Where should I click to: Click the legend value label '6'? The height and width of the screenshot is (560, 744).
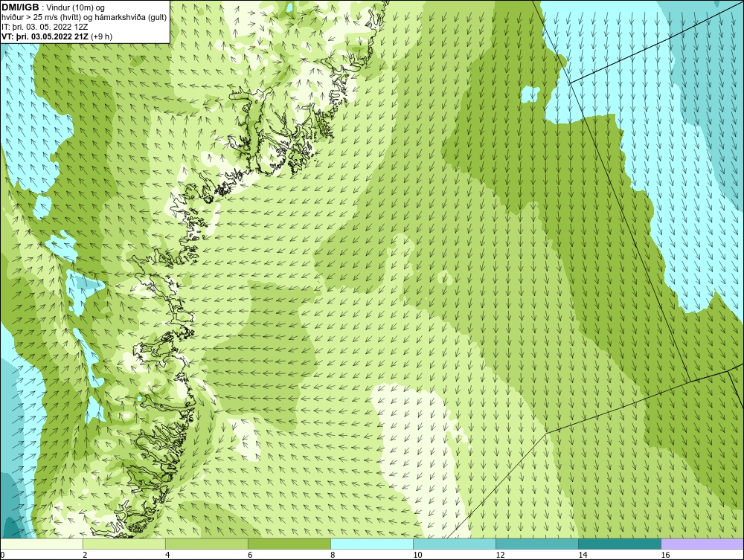coord(250,555)
